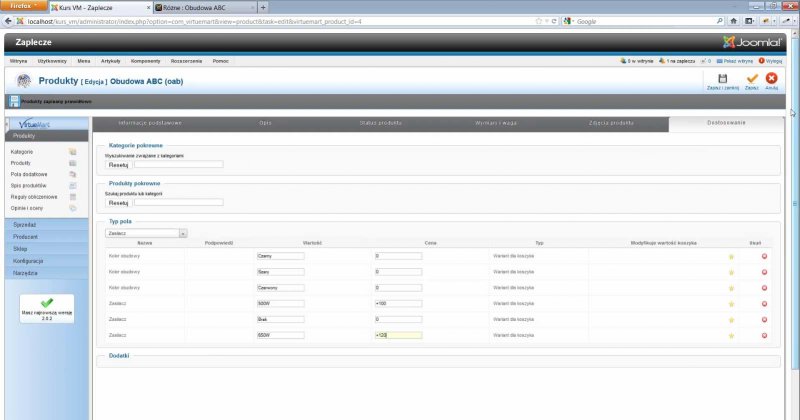The width and height of the screenshot is (800, 420).
Task: Open the Zasilacz field type dropdown
Action: (x=146, y=233)
